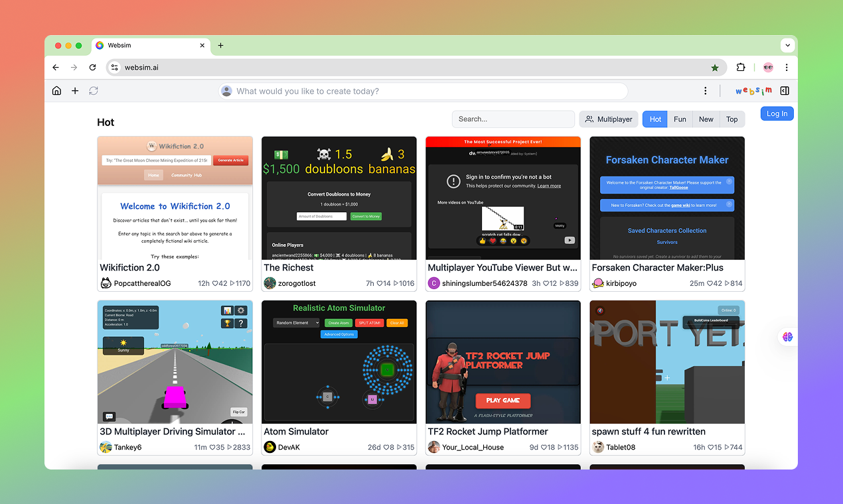Open the three-dot options menu in the Websim toolbar

click(706, 91)
